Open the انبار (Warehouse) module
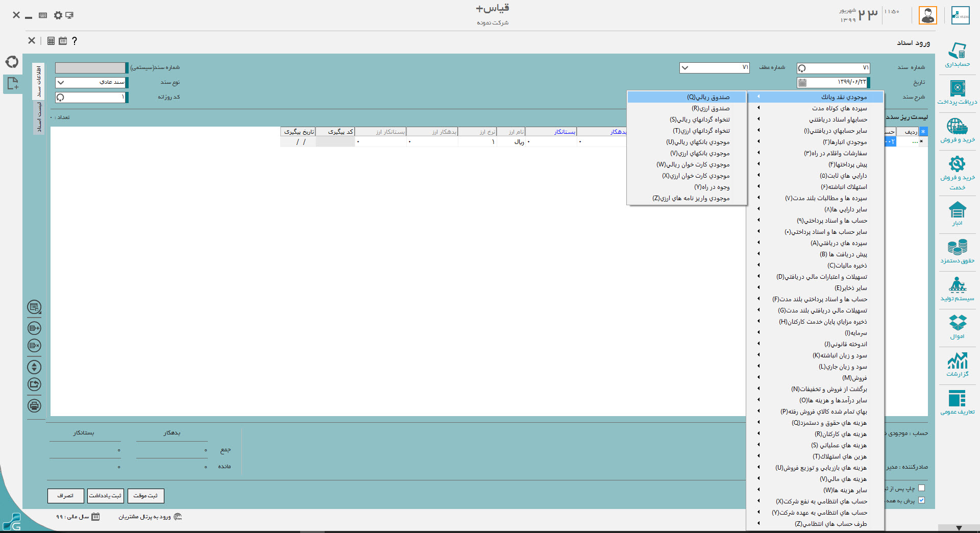Viewport: 980px width, 533px height. (957, 213)
